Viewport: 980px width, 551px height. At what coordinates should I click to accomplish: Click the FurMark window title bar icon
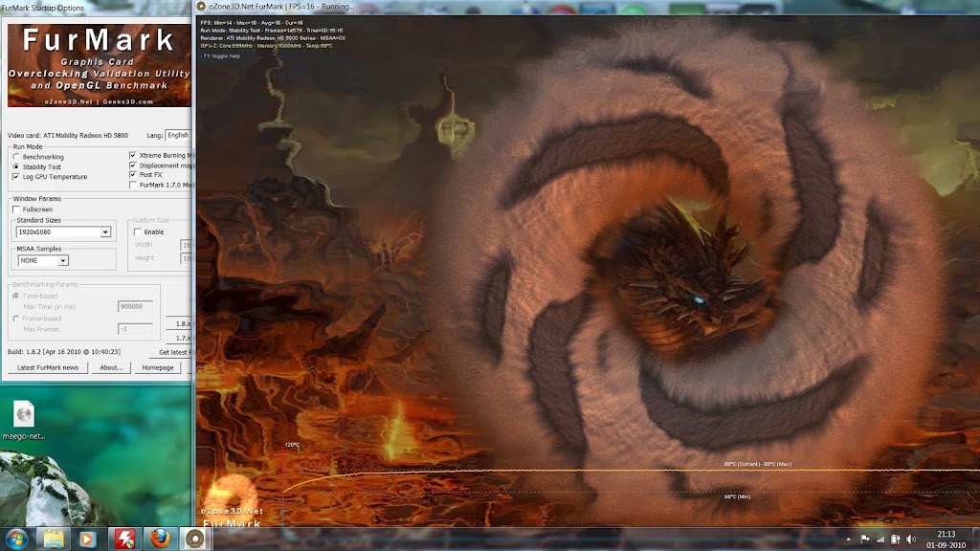click(x=201, y=7)
